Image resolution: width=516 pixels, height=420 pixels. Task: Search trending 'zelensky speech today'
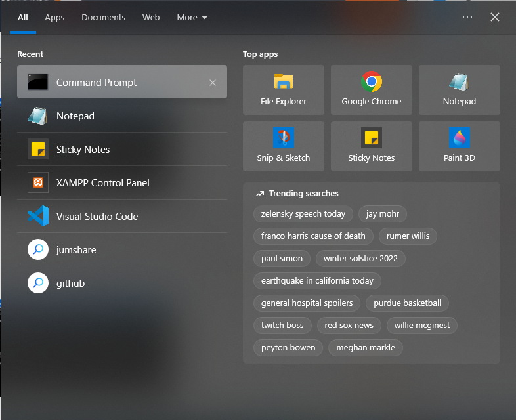pos(303,214)
